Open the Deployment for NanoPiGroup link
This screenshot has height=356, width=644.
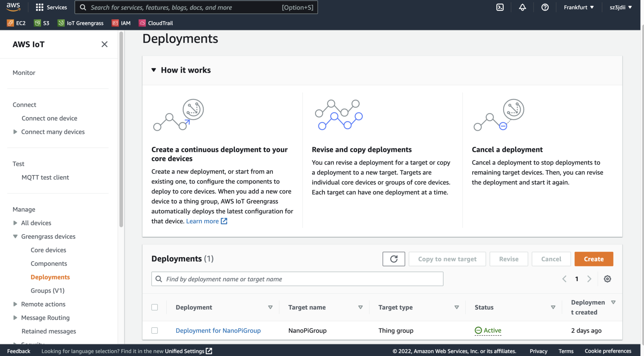[218, 330]
